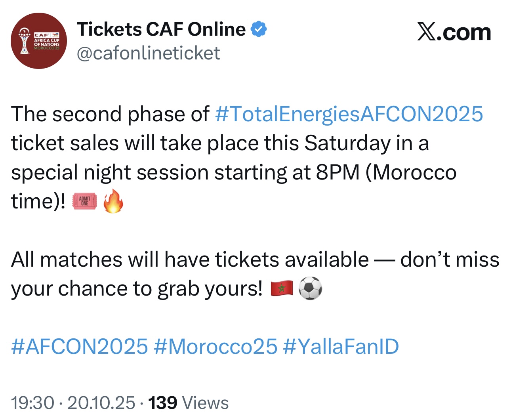The image size is (511, 420).
Task: Open the #TotalEnergiesAFCON2025 hashtag
Action: (x=349, y=114)
